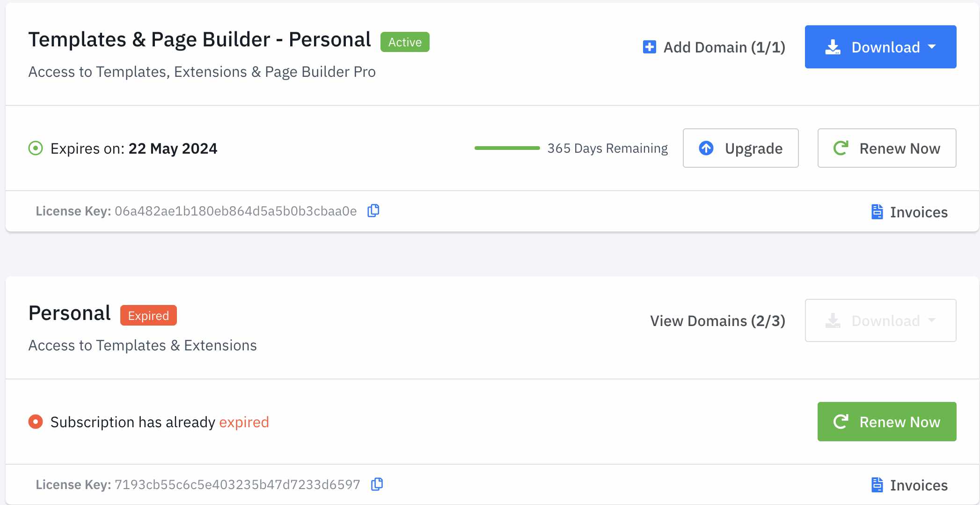Open Invoices link for the active plan
Viewport: 980px width, 505px height.
coord(918,212)
